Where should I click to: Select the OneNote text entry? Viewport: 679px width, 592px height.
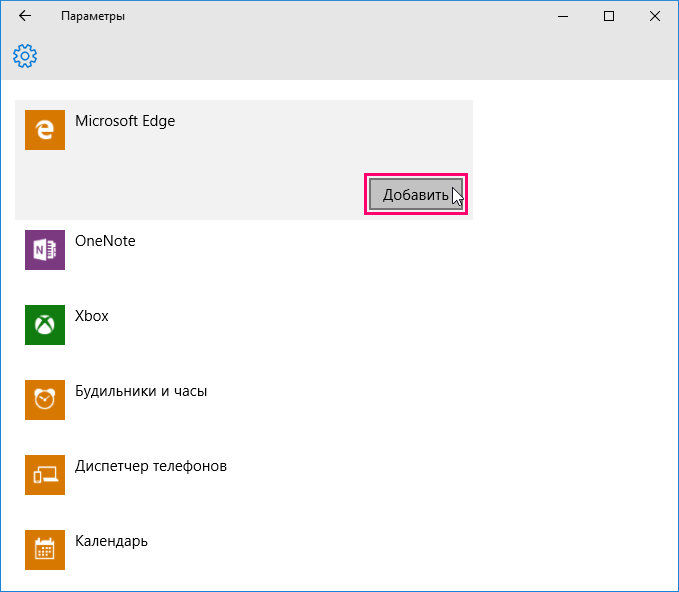point(105,241)
